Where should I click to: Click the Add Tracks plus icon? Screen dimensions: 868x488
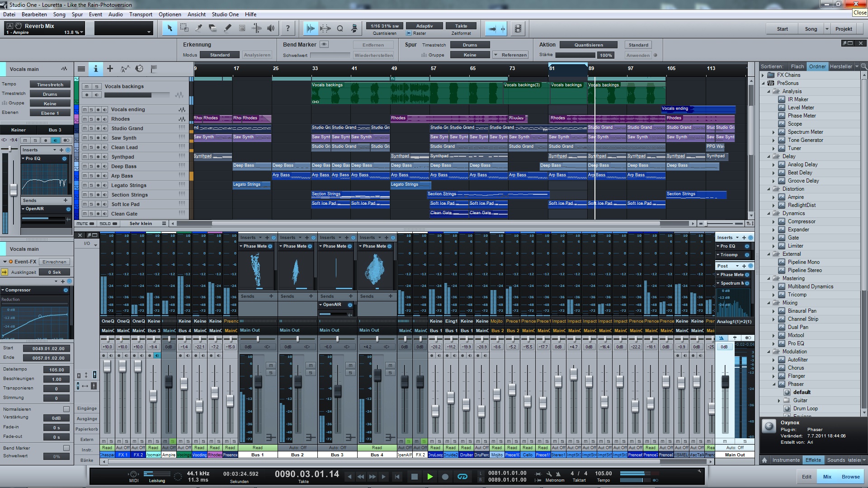tap(110, 69)
